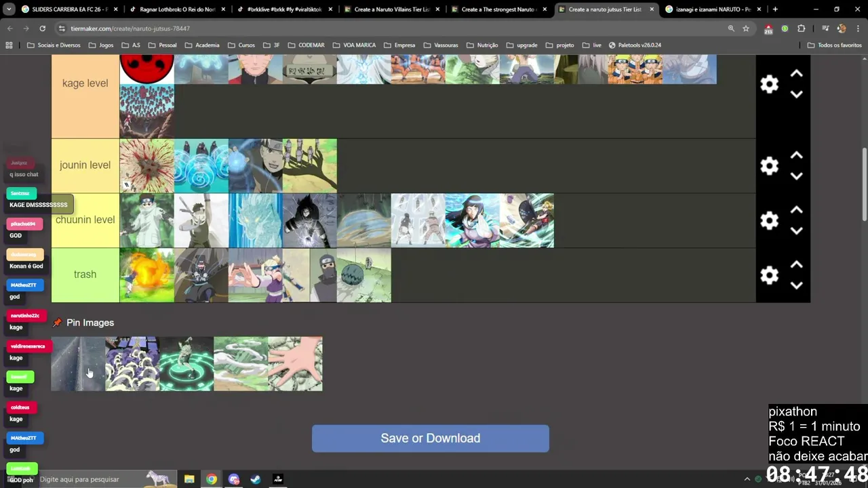
Task: Move jounin level tier down with arrow
Action: pyautogui.click(x=797, y=176)
